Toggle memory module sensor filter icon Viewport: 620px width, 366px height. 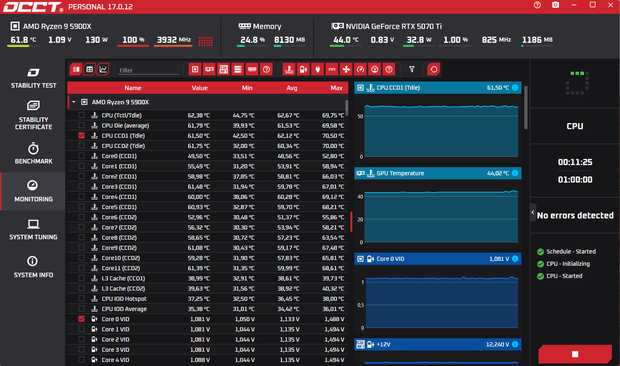(x=252, y=70)
